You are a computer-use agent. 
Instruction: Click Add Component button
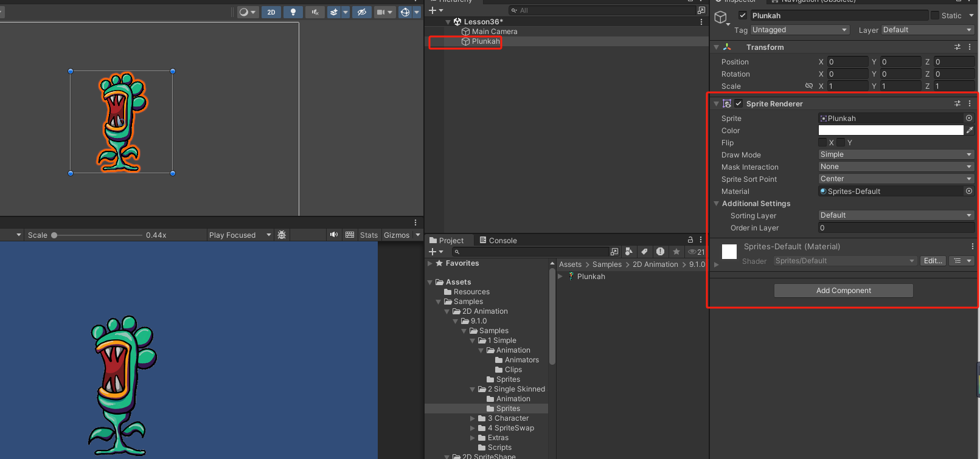(x=843, y=291)
